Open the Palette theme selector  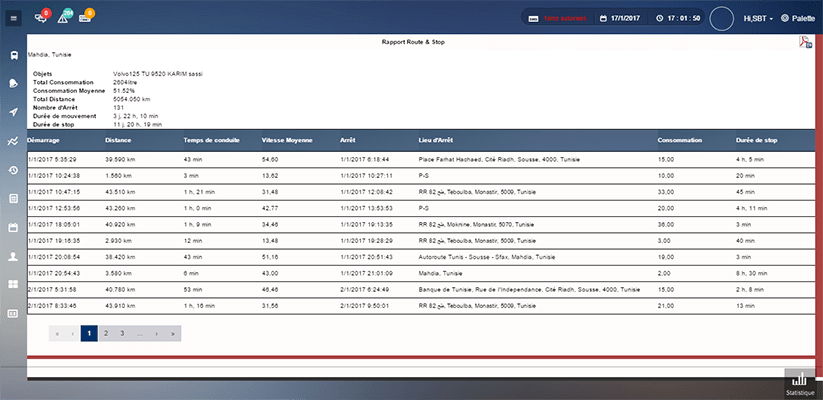[x=798, y=18]
